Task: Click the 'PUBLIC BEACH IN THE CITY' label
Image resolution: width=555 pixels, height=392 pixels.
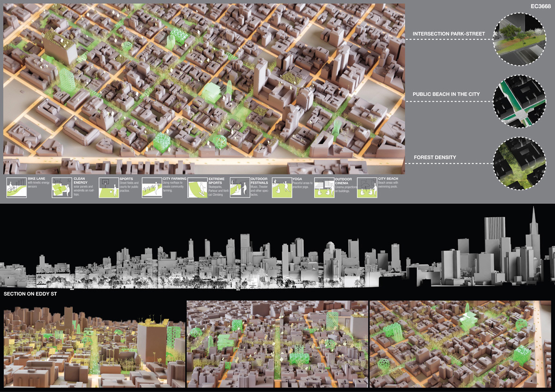Action: click(446, 94)
